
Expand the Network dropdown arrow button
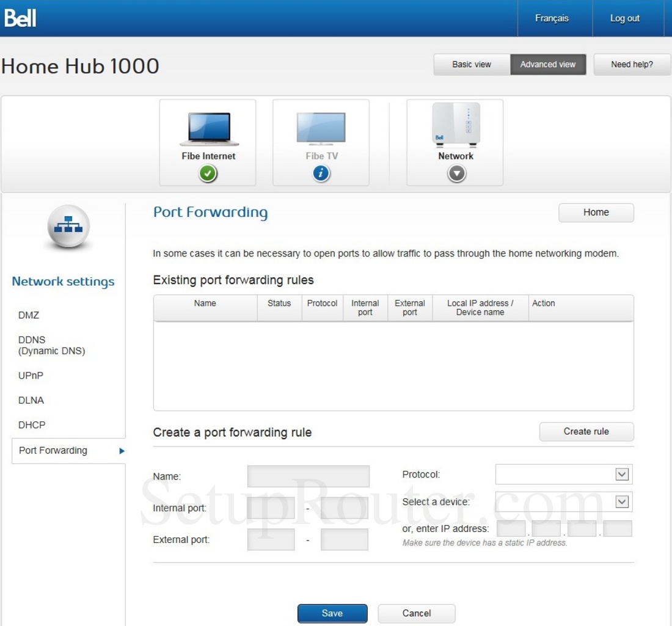point(455,173)
